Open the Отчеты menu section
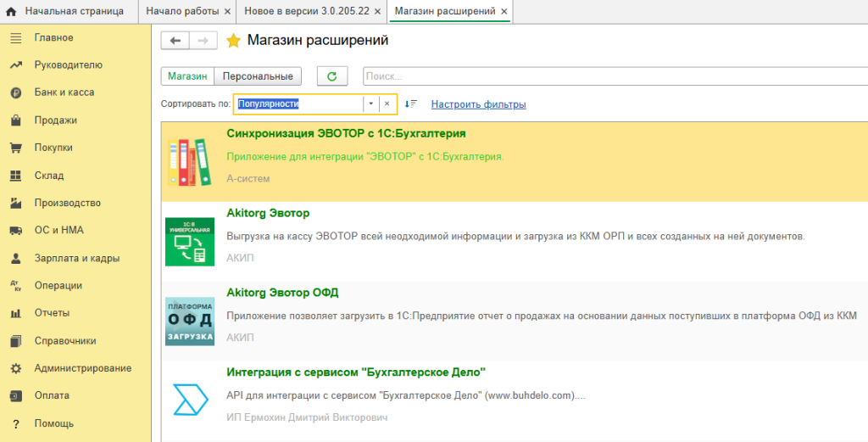The image size is (868, 442). click(52, 313)
